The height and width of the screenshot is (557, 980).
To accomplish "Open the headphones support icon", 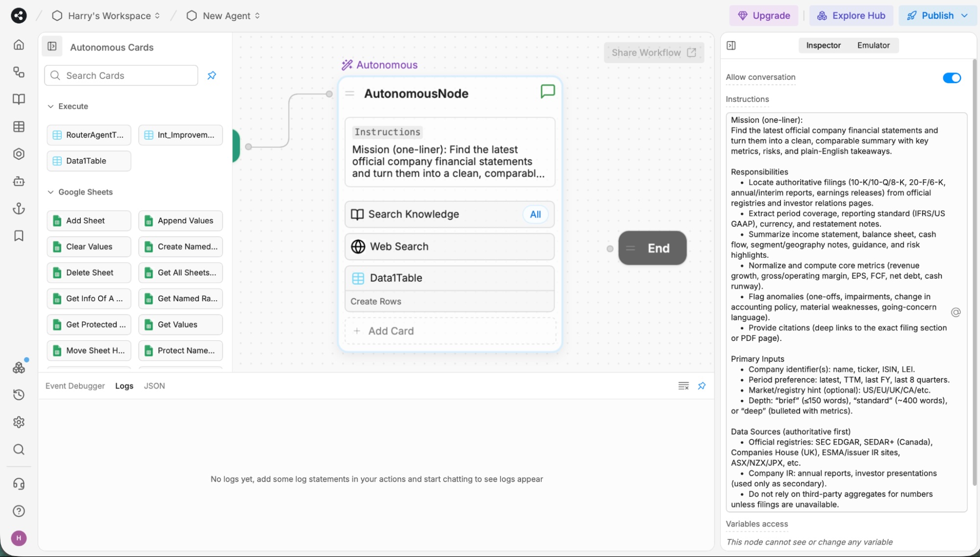I will click(19, 484).
